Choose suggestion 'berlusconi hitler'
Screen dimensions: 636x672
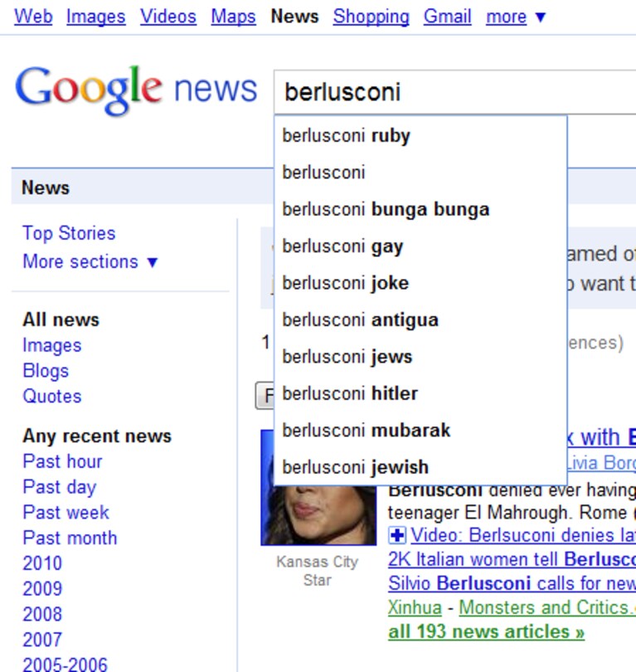420,394
